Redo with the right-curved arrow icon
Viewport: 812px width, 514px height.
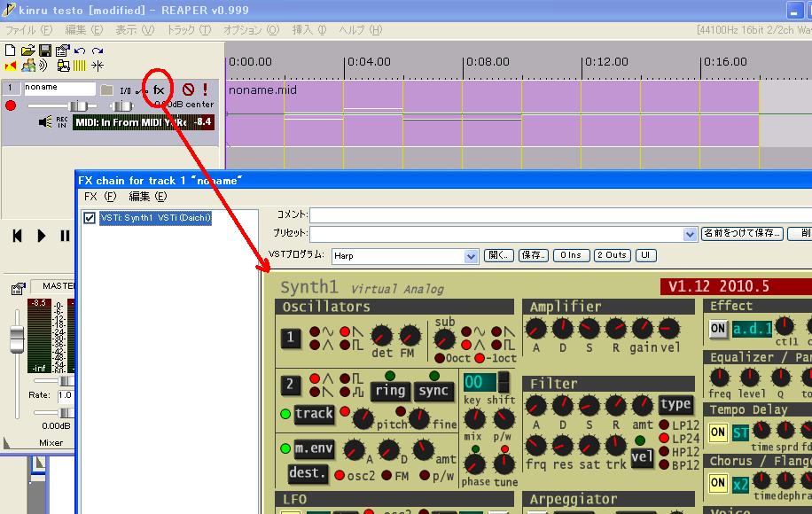point(98,51)
